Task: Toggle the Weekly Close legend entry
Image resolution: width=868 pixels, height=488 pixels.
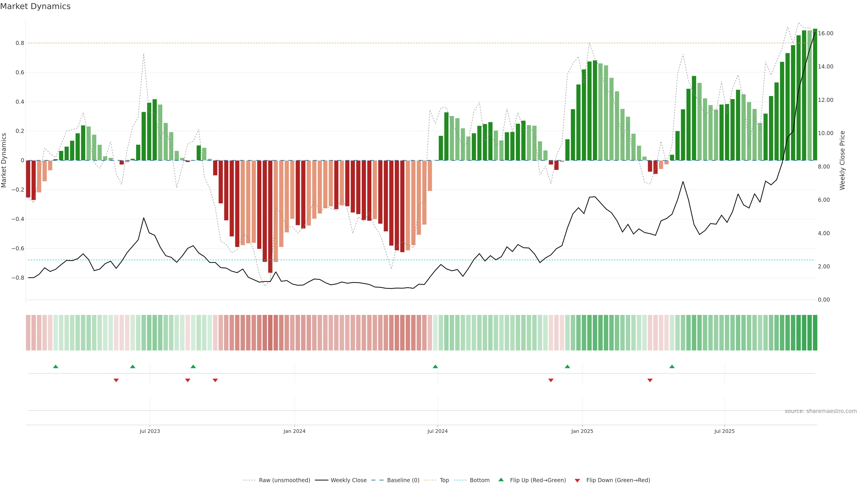Action: tap(348, 480)
